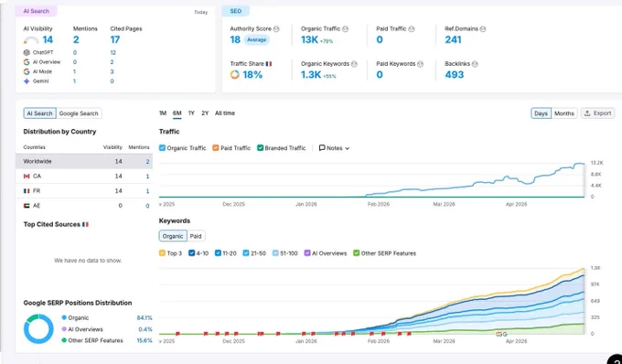
Task: Click the AI Search badge label
Action: point(36,11)
